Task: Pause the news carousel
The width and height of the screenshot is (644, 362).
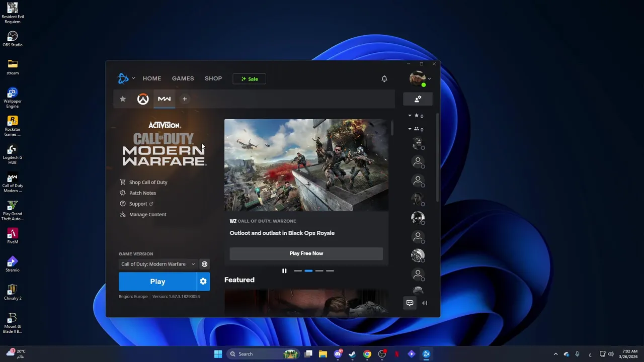Action: [x=284, y=271]
